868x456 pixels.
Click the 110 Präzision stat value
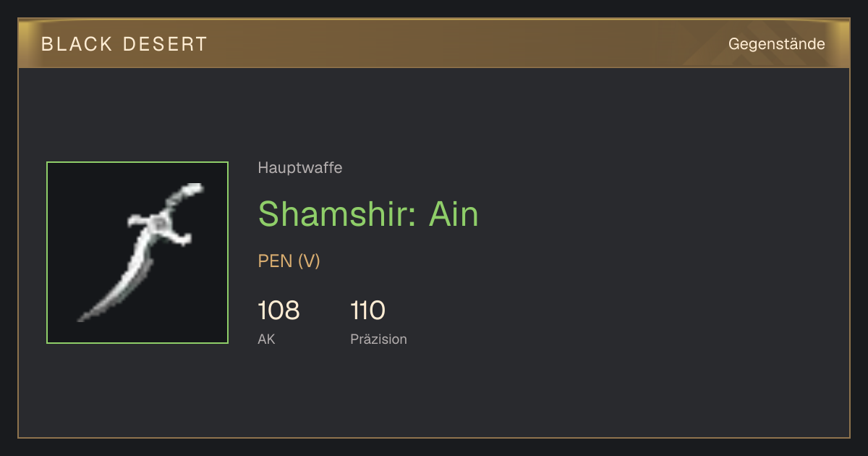coord(367,311)
